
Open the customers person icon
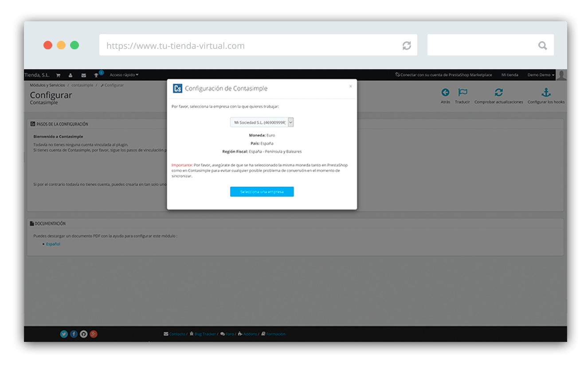click(x=71, y=75)
